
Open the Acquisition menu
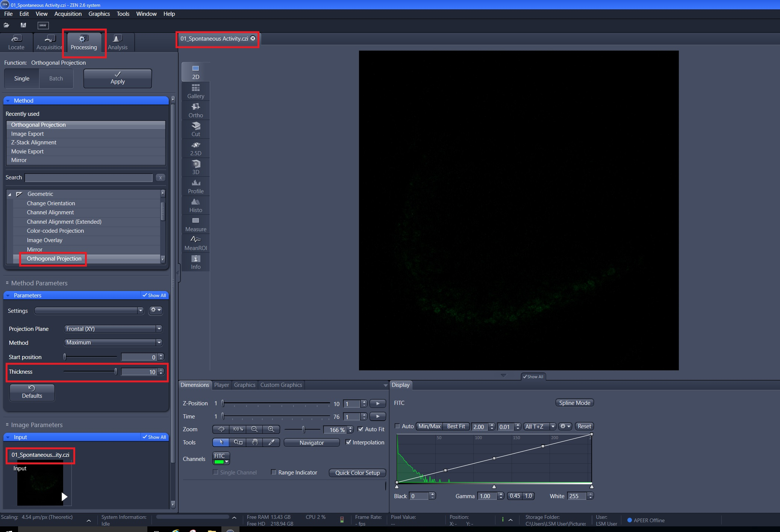point(68,14)
